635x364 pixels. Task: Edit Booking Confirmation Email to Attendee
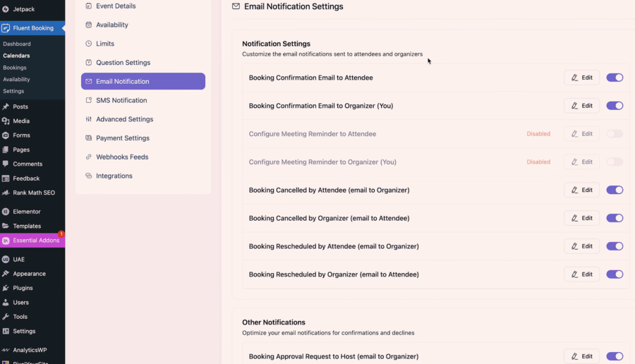coord(581,78)
